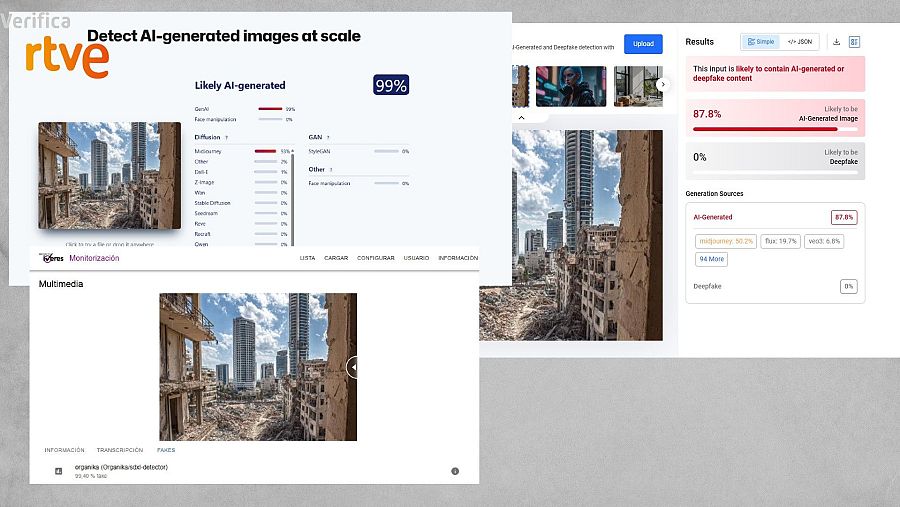Switch to the TRANSCRIPCIÓN tab
This screenshot has height=507, width=900.
[x=119, y=450]
